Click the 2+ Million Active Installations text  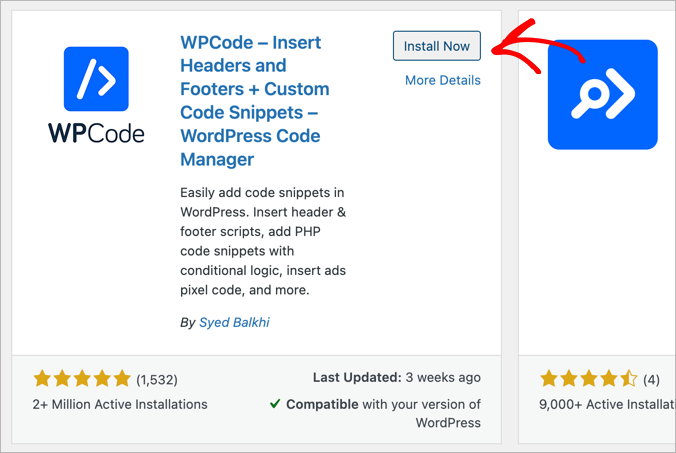click(x=120, y=404)
